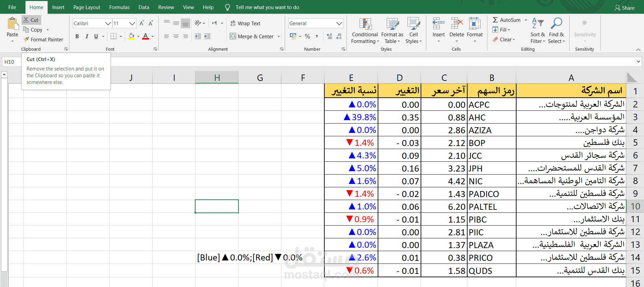The width and height of the screenshot is (644, 287).
Task: Open Cell Styles gallery
Action: 414,31
